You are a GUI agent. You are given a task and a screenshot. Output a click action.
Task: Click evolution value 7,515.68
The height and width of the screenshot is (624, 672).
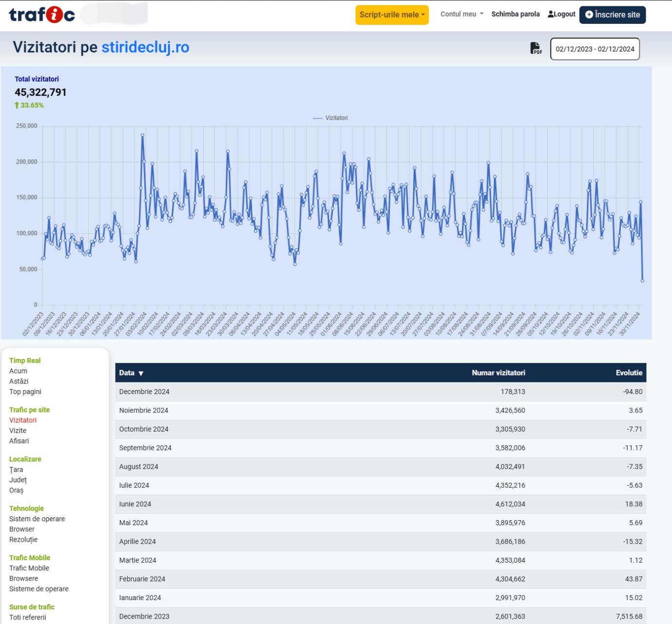coord(629,616)
